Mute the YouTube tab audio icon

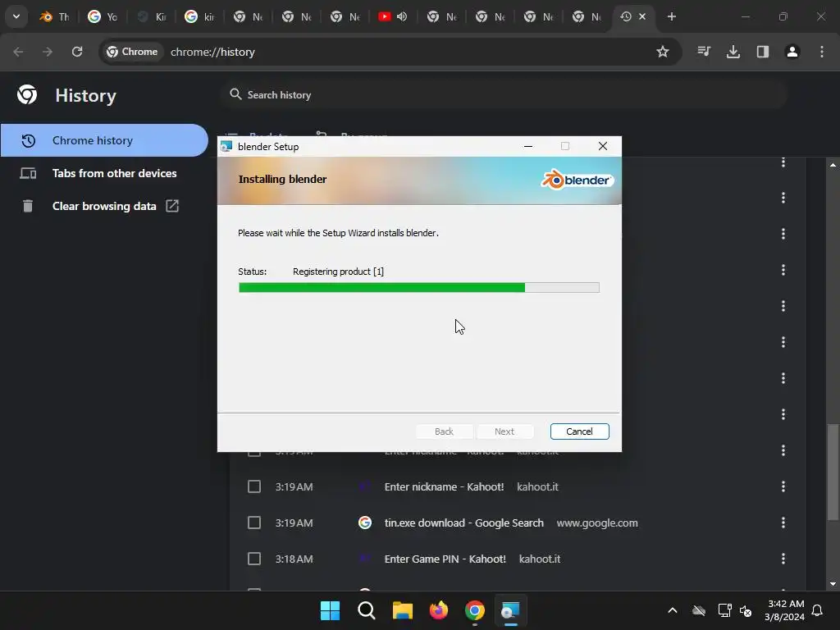click(402, 16)
